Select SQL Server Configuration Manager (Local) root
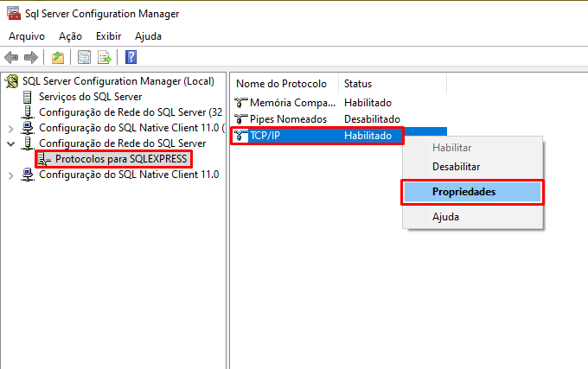This screenshot has height=369, width=588. click(118, 81)
